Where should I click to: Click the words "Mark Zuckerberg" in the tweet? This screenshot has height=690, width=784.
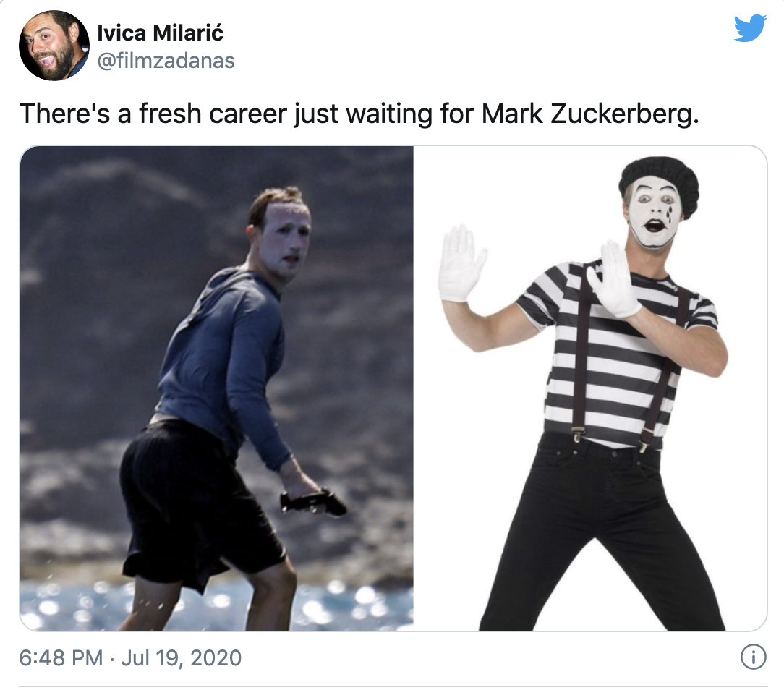tap(580, 114)
